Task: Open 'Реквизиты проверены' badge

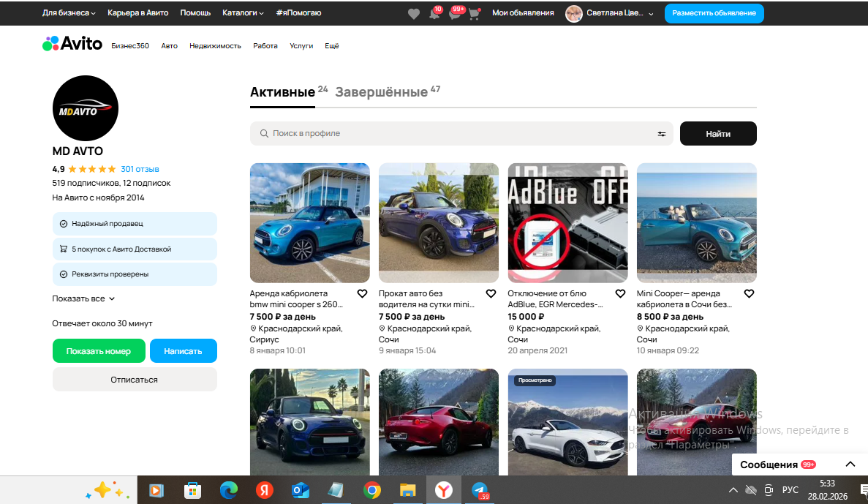Action: click(135, 274)
